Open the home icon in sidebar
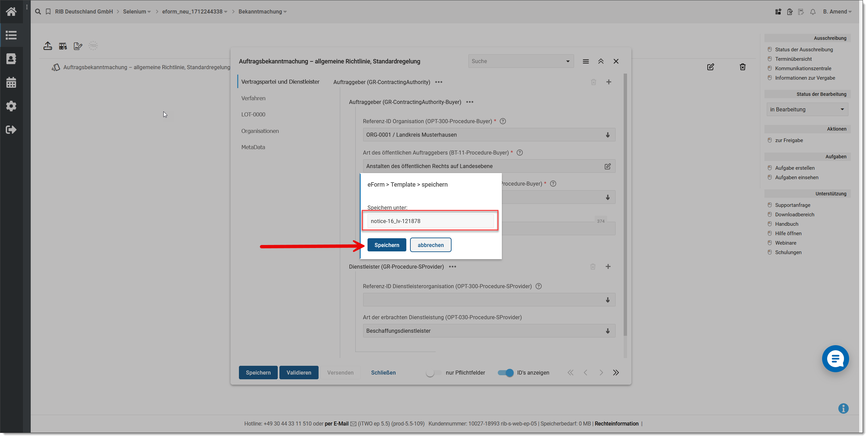This screenshot has width=868, height=438. tap(11, 11)
